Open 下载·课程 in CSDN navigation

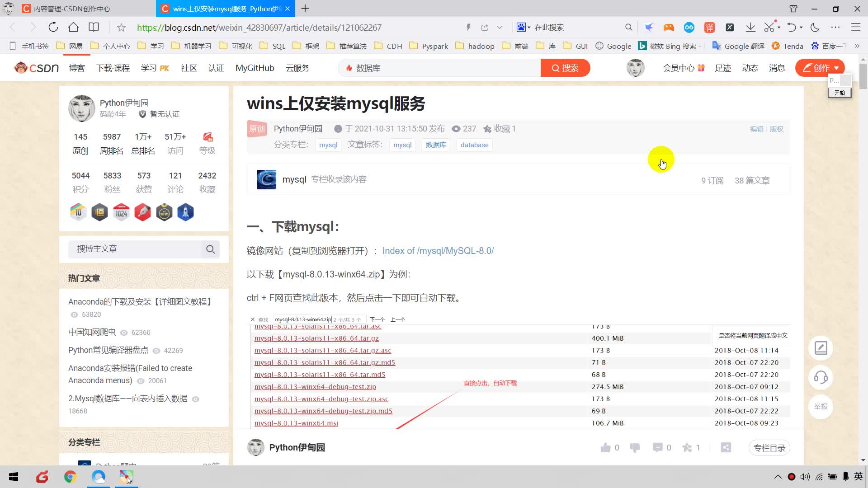pos(113,68)
